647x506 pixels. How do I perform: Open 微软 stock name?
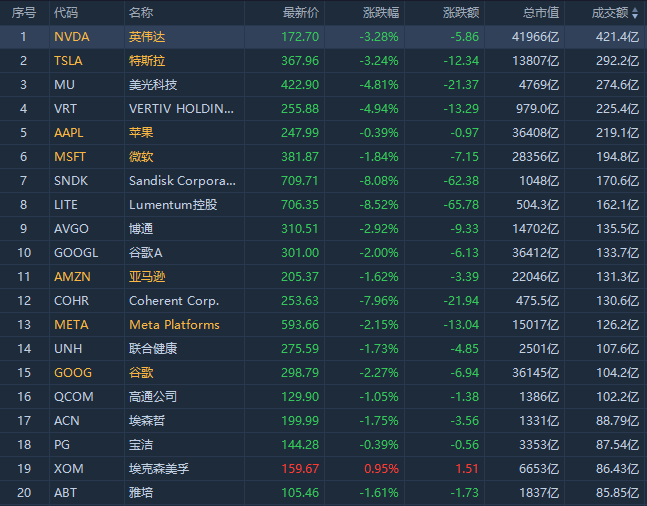tap(141, 157)
